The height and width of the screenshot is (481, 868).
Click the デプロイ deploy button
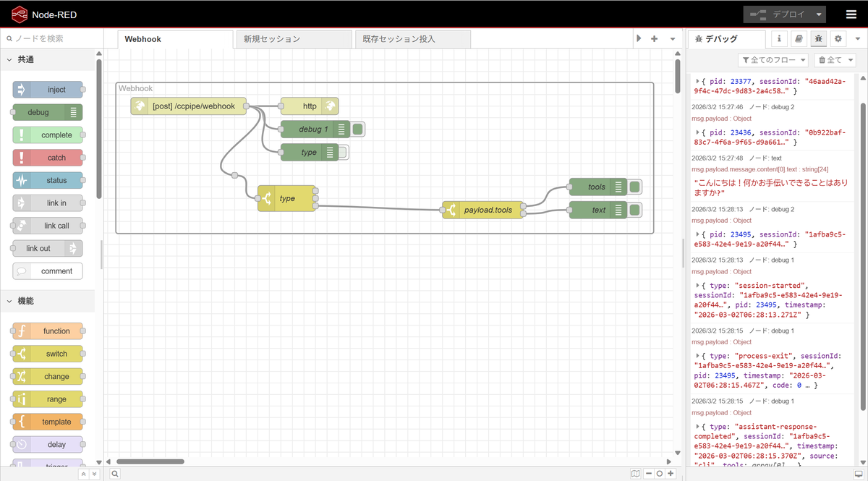pyautogui.click(x=778, y=14)
